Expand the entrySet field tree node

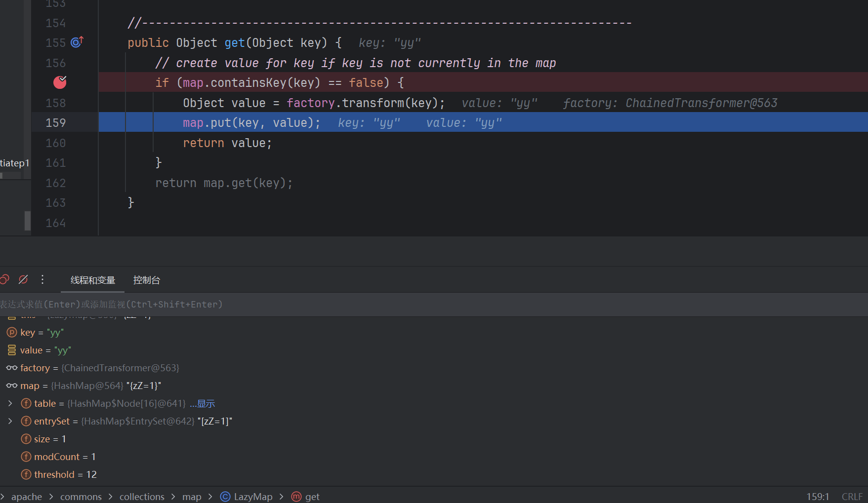[10, 422]
